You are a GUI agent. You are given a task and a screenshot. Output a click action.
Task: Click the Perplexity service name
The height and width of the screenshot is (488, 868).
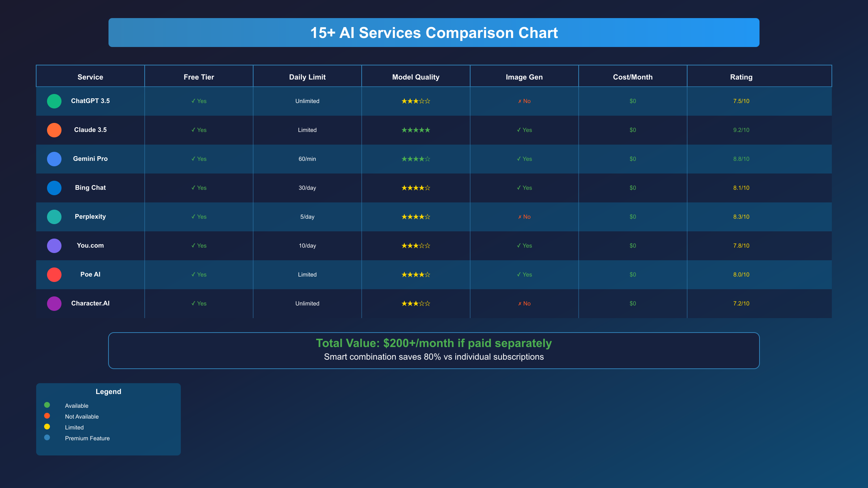(90, 217)
